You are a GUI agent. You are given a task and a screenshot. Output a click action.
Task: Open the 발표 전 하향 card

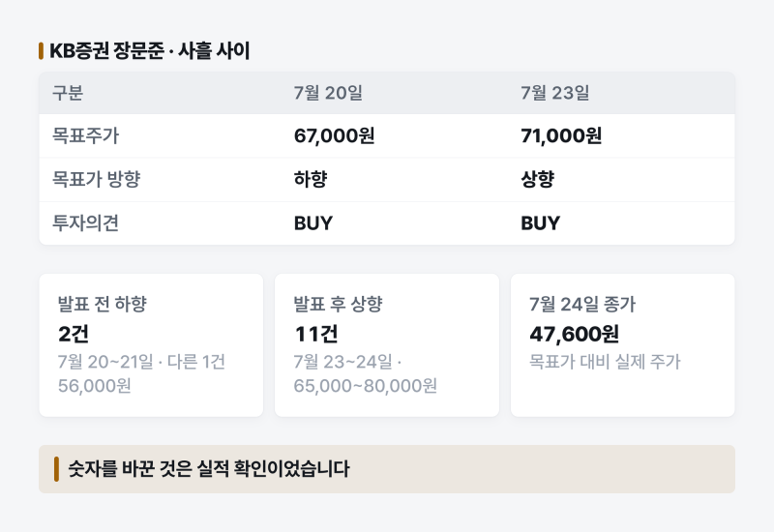[151, 345]
